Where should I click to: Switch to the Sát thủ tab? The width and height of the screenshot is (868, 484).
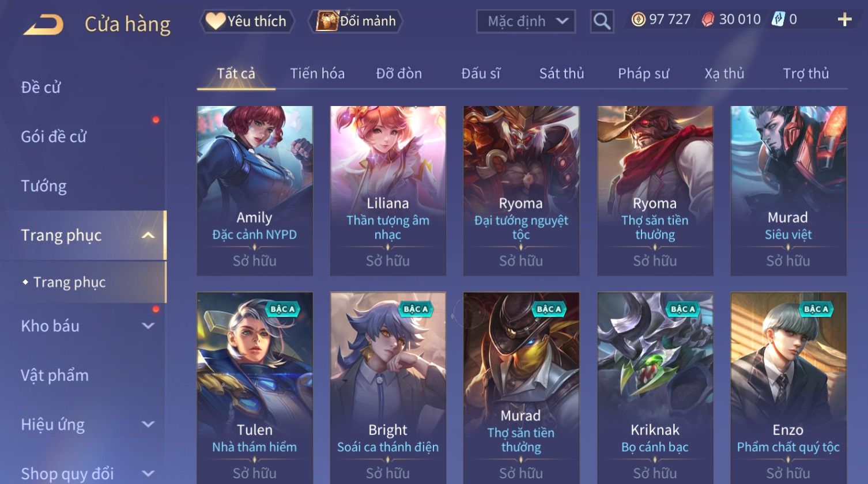561,74
